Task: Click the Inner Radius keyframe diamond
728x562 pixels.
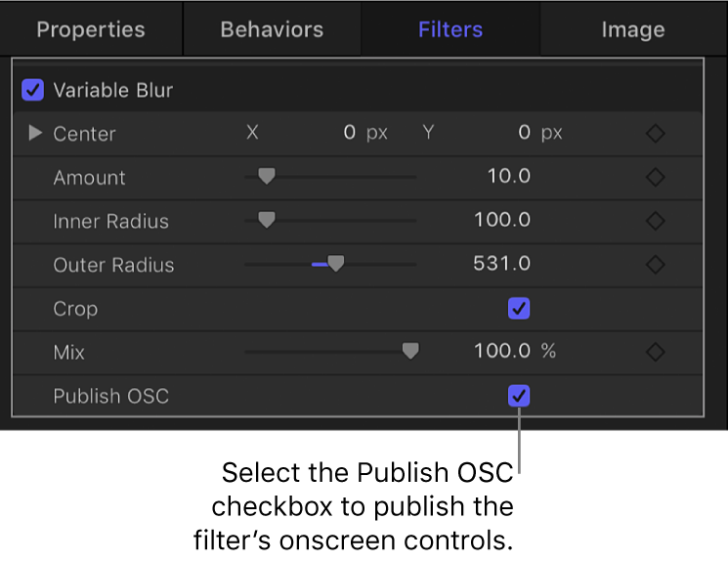Action: coord(656,221)
